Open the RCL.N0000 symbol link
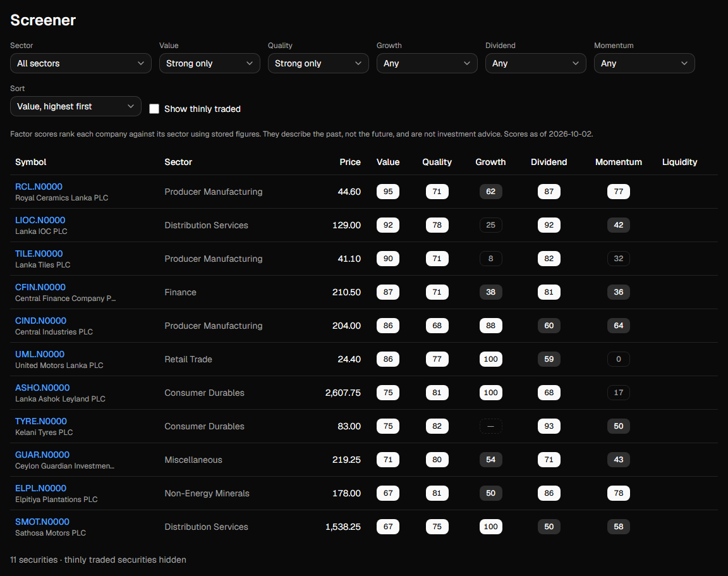728x576 pixels. pos(39,187)
